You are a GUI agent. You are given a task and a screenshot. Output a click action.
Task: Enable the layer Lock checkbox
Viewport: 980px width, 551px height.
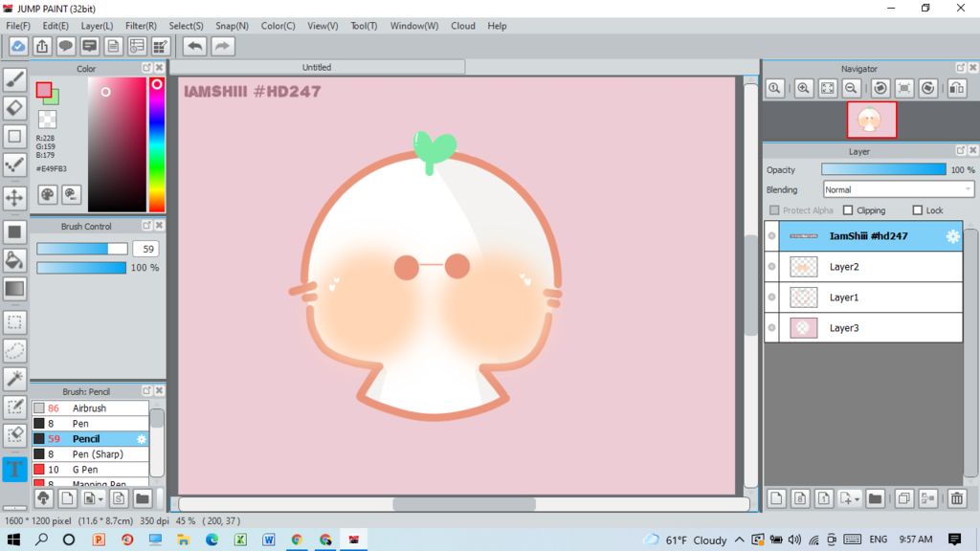[x=918, y=210]
